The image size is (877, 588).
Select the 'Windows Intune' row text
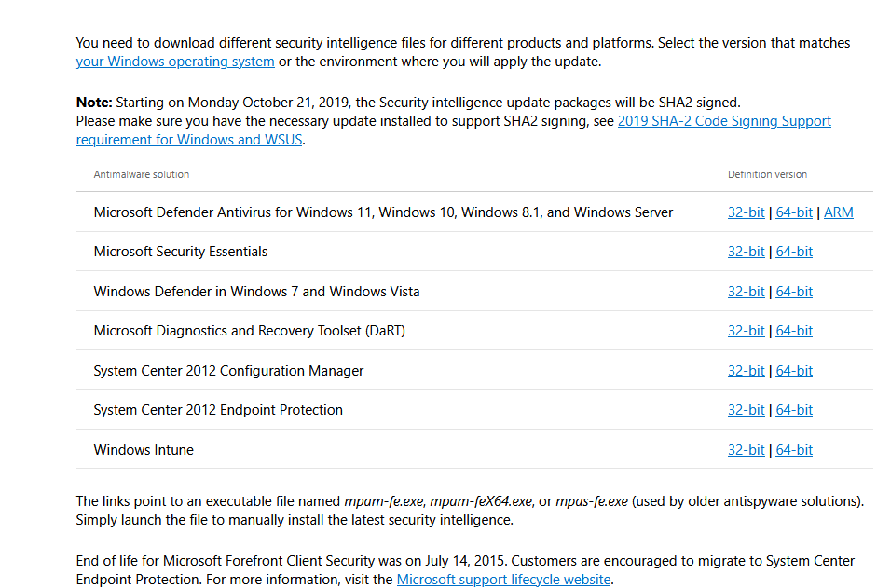click(144, 450)
